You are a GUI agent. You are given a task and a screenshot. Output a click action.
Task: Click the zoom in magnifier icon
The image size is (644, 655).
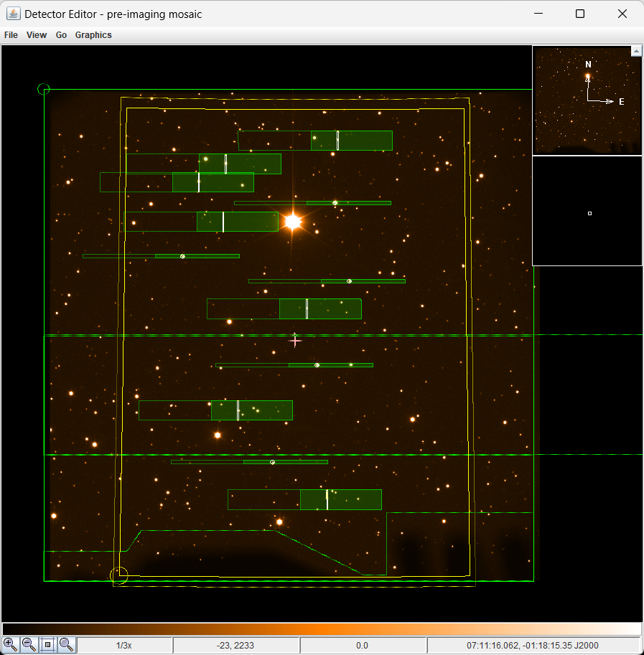click(10, 645)
